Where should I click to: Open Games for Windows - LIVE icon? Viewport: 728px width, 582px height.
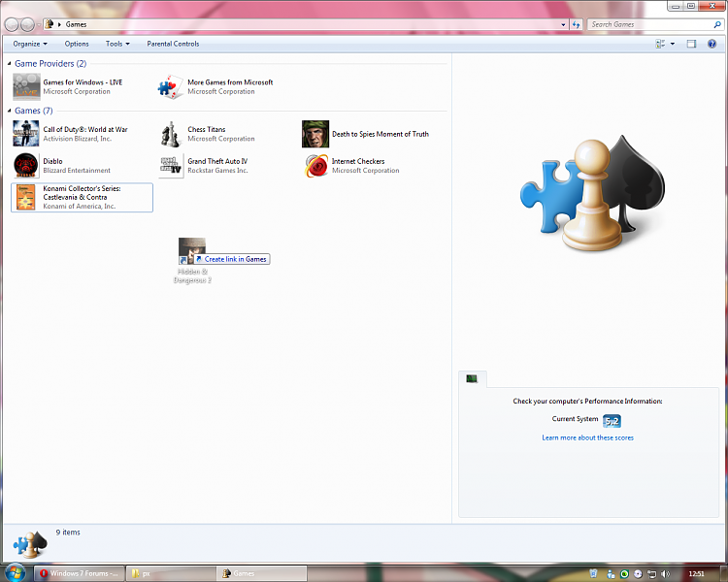(26, 86)
